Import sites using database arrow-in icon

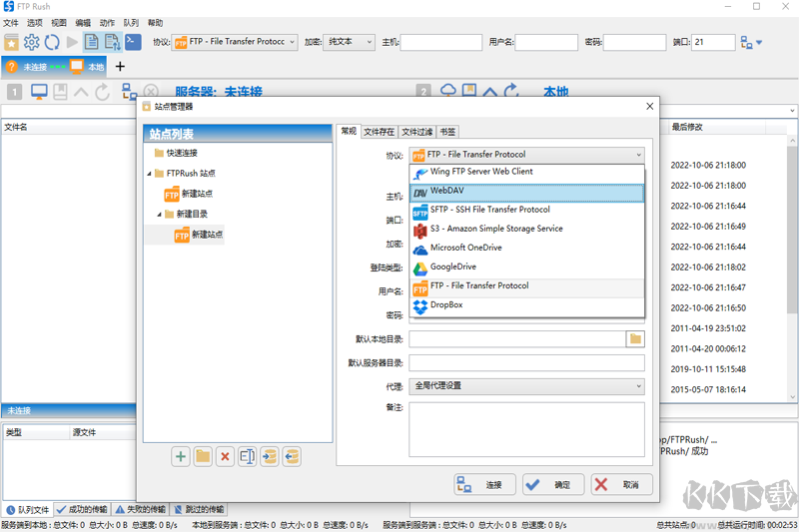[270, 457]
